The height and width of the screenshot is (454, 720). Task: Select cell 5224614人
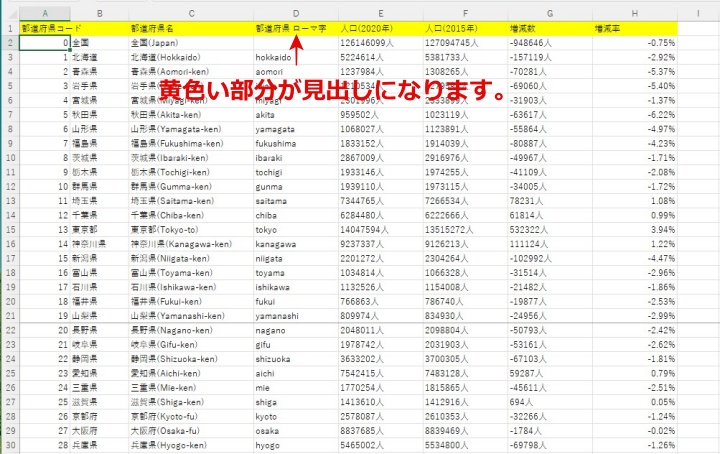point(381,57)
